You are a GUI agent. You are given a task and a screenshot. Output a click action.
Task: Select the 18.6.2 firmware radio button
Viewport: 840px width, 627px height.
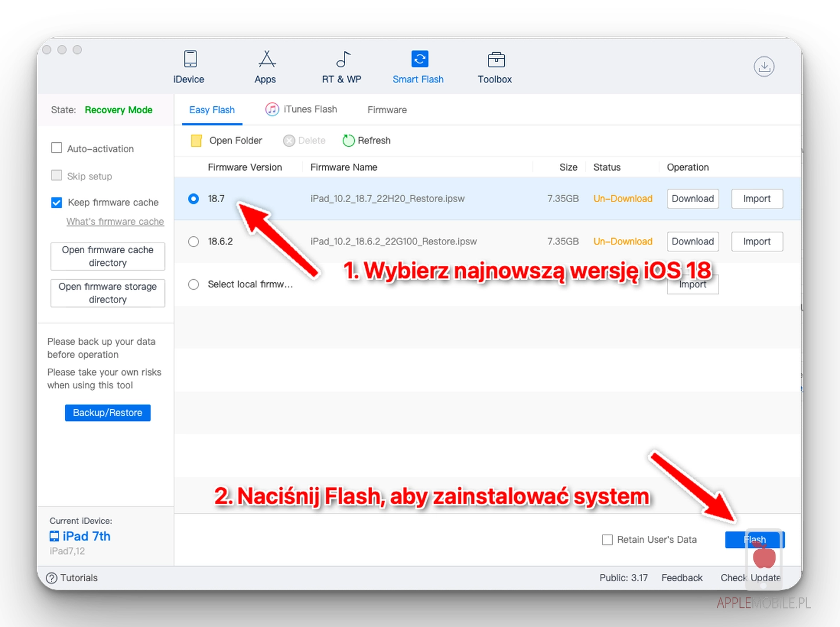pos(193,242)
